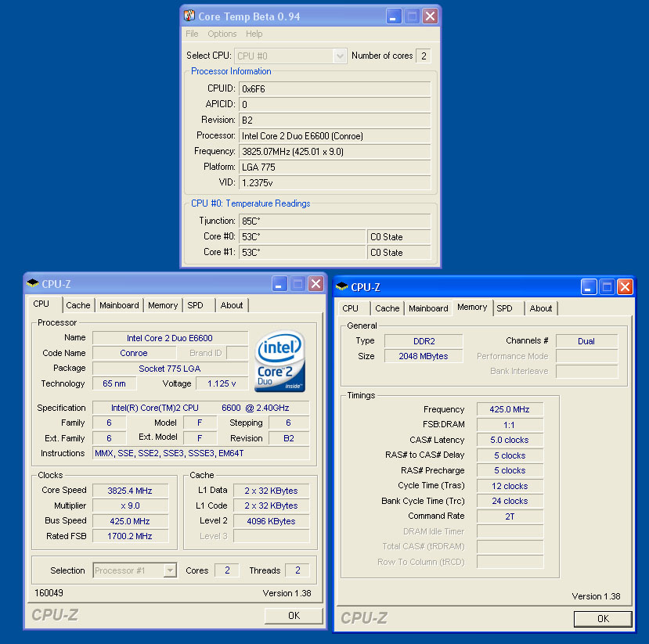Switch to Cache tab in right CPU-Z
The height and width of the screenshot is (644, 649).
tap(387, 308)
